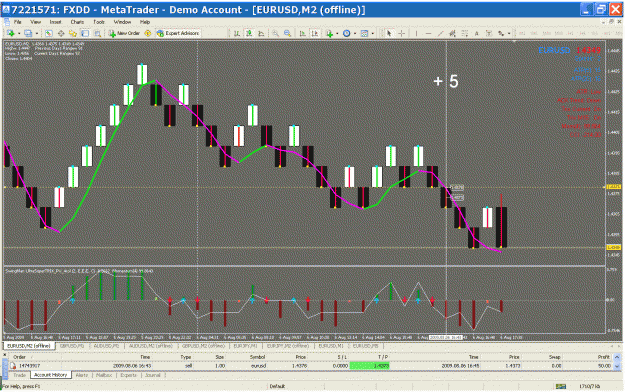Toggle the Expert Advisors button
Viewport: 625px width, 392px height.
click(x=178, y=33)
